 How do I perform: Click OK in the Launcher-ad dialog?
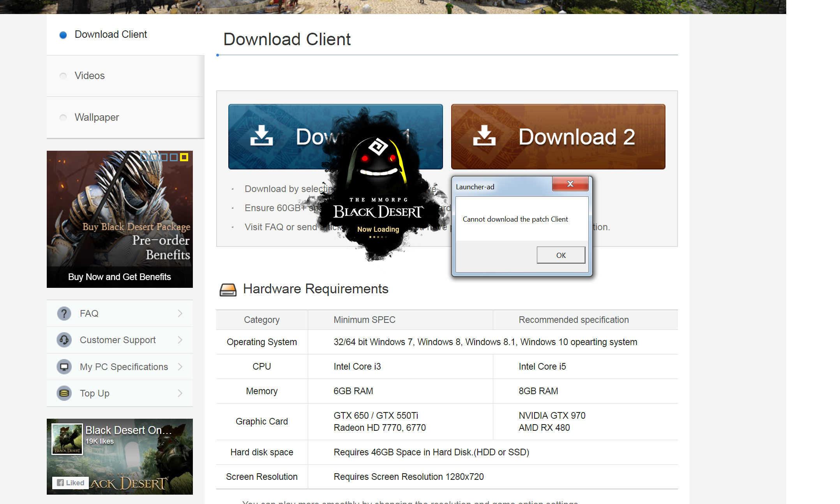tap(561, 255)
